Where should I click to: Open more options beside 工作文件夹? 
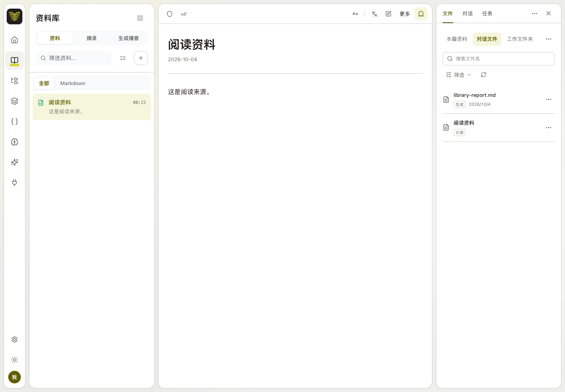point(549,39)
